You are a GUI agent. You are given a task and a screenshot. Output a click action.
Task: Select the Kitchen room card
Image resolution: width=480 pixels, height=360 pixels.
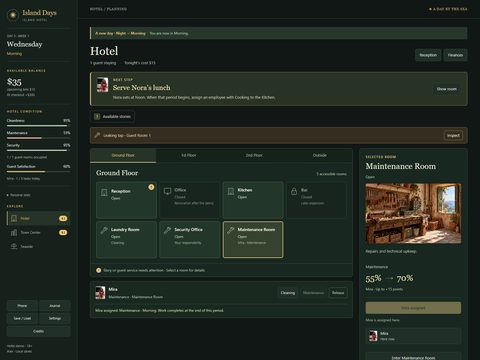(253, 200)
